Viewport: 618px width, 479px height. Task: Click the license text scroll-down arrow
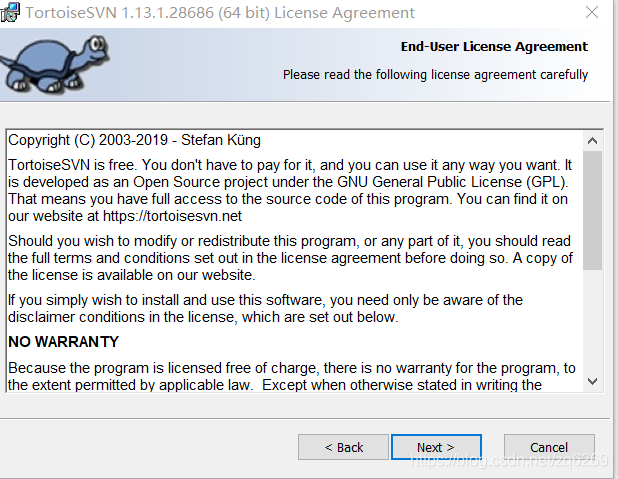592,381
